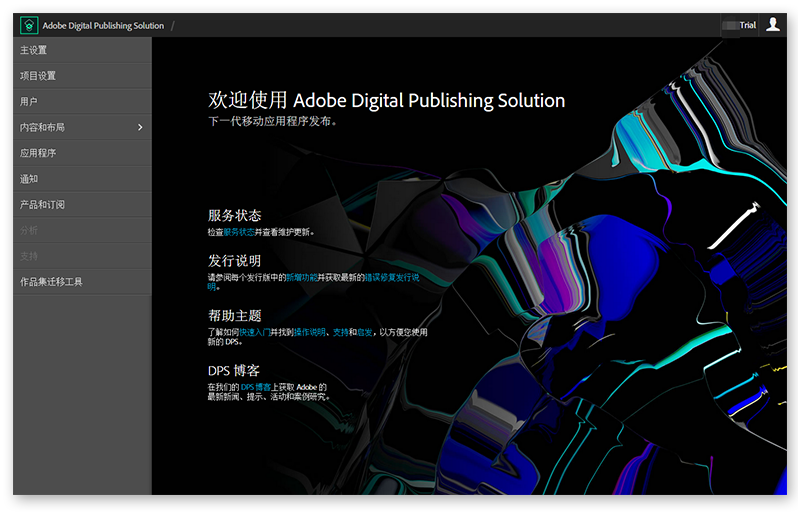
Task: Follow the 新增功能 hyperlink
Action: (302, 277)
